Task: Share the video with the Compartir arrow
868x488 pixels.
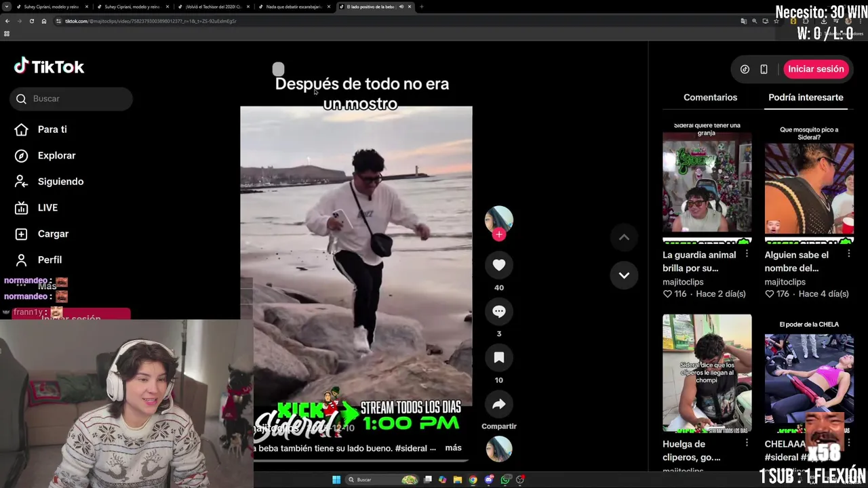Action: point(499,404)
